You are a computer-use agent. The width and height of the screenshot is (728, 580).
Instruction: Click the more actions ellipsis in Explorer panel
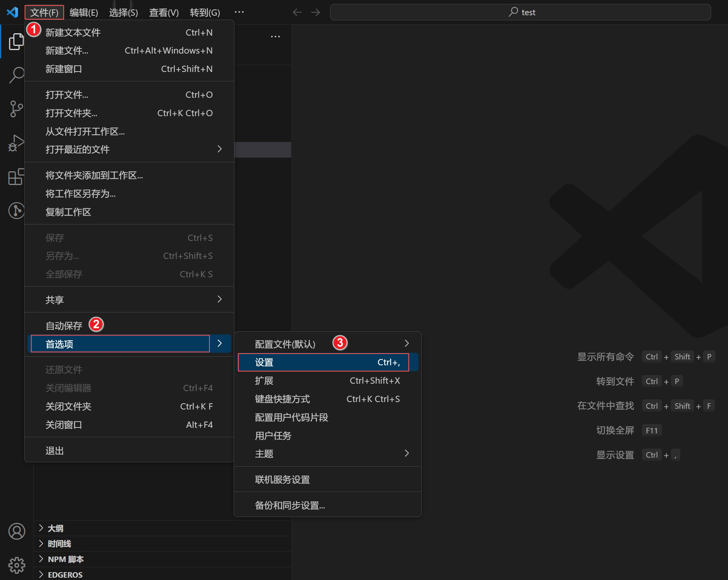tap(275, 36)
